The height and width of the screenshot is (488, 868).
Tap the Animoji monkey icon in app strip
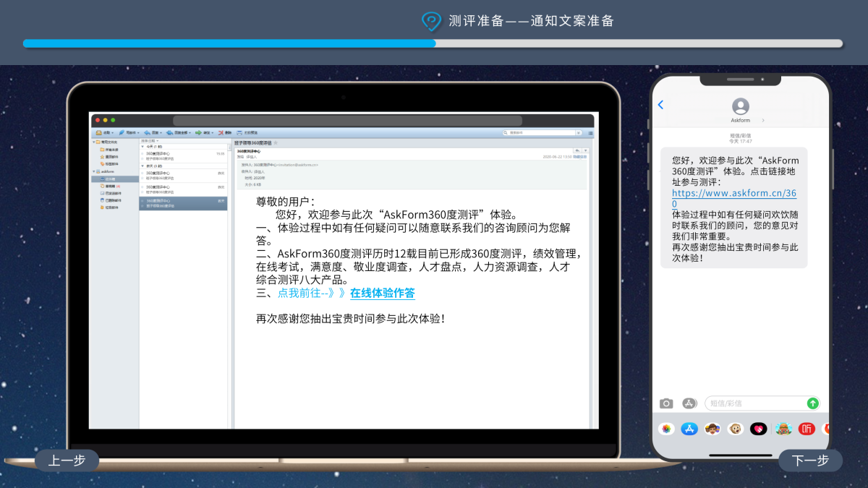(736, 429)
